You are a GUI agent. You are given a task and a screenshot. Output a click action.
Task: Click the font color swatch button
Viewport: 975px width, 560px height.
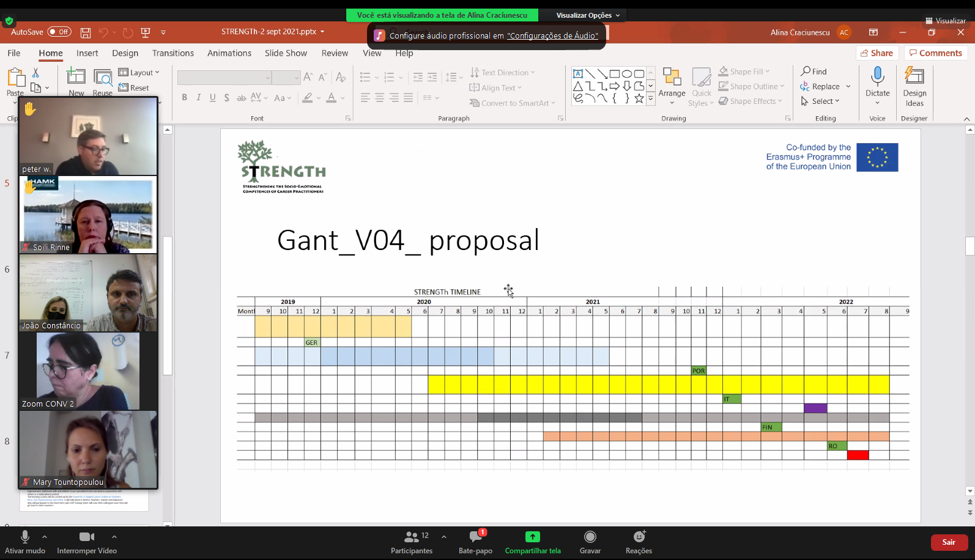pyautogui.click(x=331, y=98)
